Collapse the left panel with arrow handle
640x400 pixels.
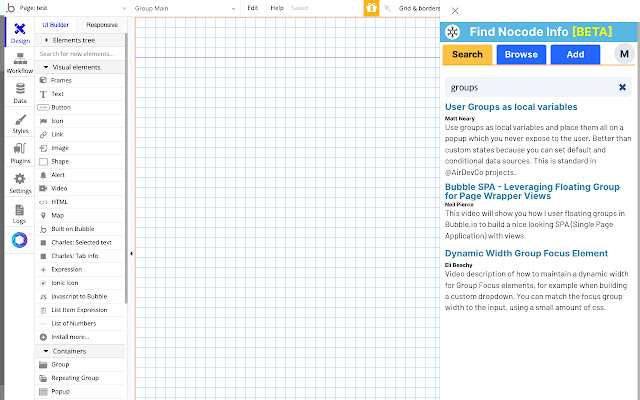click(x=131, y=253)
